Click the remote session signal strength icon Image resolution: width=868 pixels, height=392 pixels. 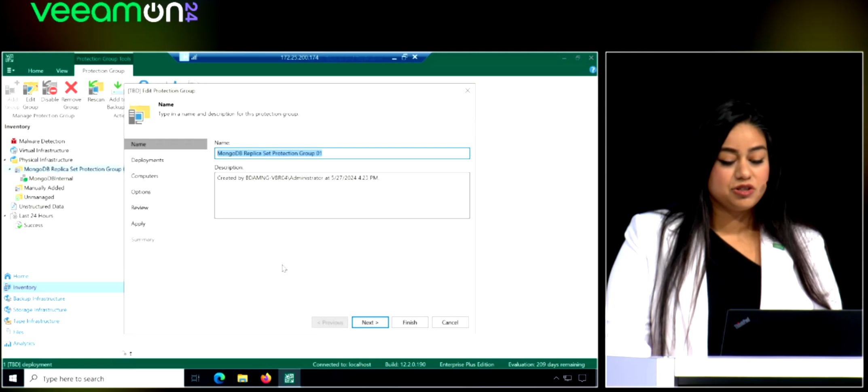(x=195, y=57)
